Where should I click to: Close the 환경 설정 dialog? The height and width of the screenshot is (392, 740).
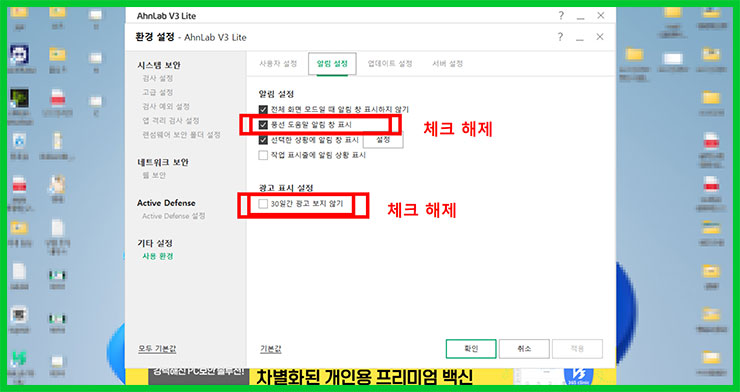tap(600, 37)
